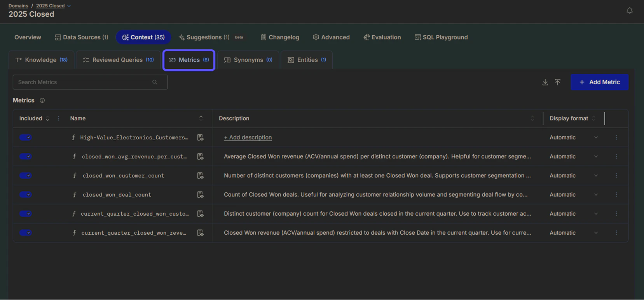
Task: Click description starting 'Number of distinct customers'
Action: click(x=377, y=175)
